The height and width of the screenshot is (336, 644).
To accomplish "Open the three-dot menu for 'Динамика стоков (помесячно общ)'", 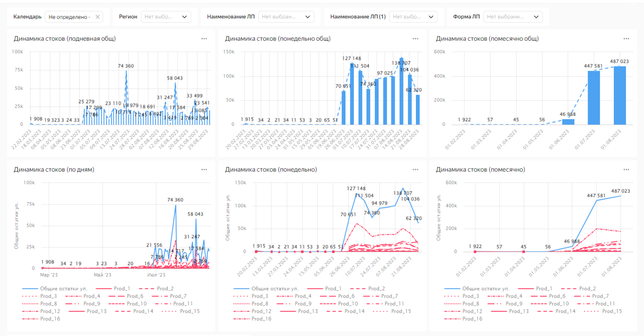I will tap(626, 39).
